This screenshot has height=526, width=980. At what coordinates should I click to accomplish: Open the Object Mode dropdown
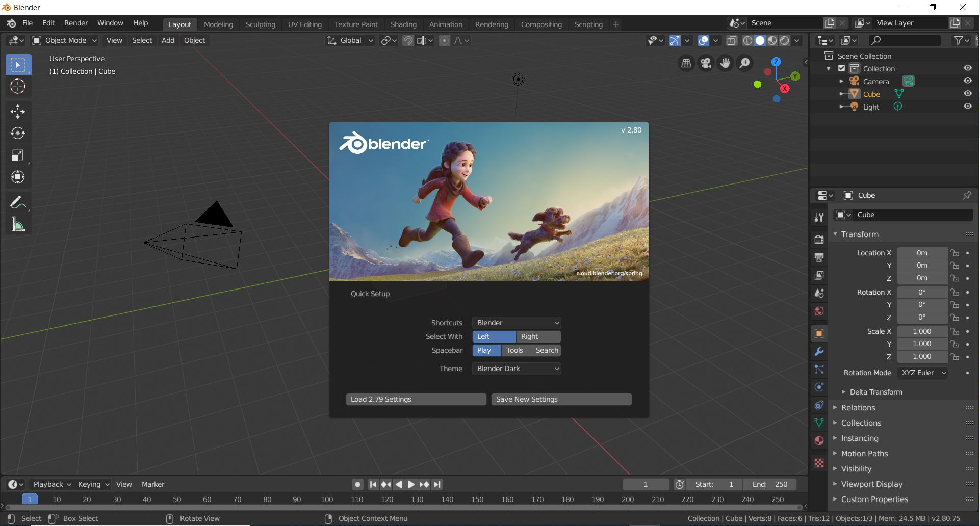64,40
